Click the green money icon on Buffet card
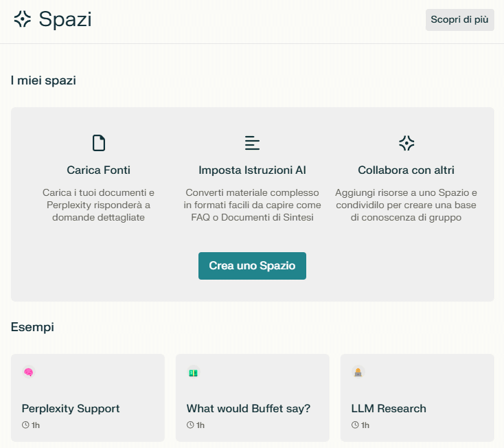Image resolution: width=504 pixels, height=448 pixels. coord(193,372)
